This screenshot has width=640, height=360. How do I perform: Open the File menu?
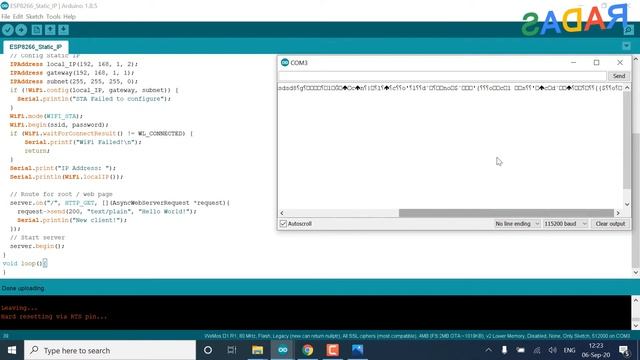tap(5, 17)
